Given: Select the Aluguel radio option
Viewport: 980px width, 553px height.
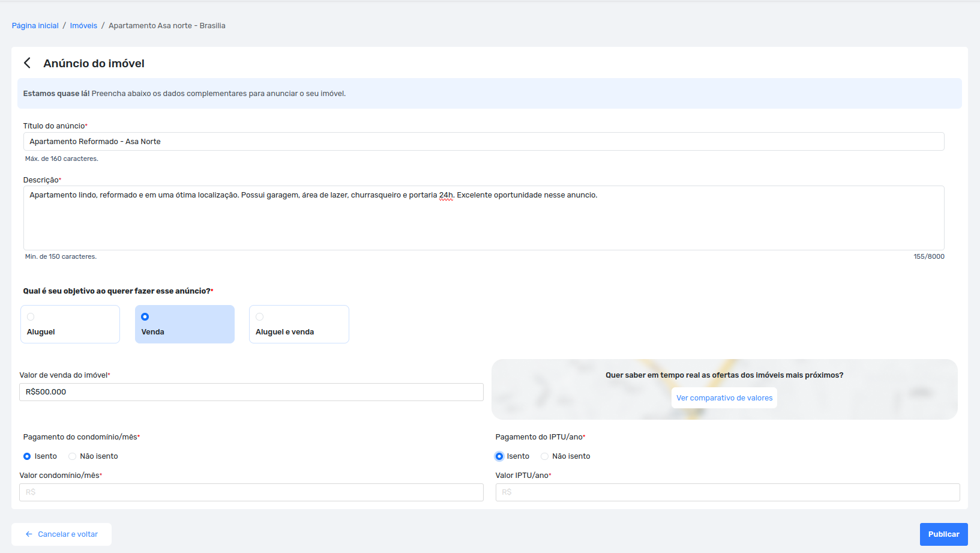Looking at the screenshot, I should [31, 317].
